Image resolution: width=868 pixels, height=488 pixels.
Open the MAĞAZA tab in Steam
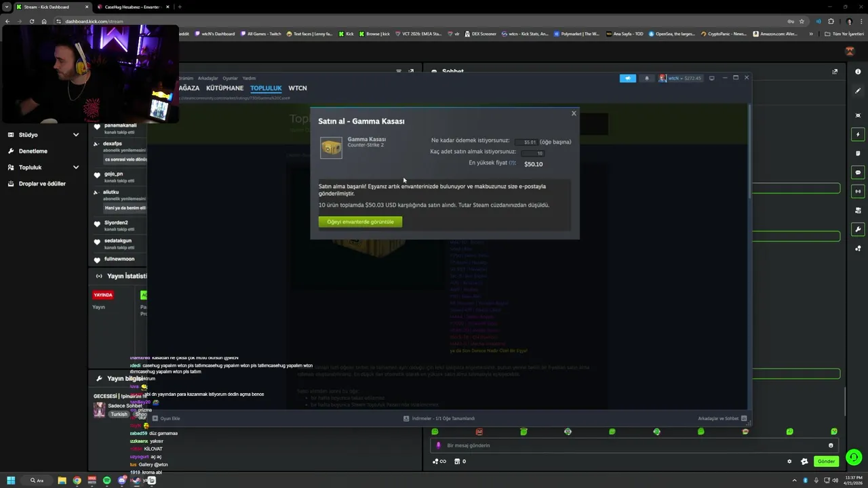pyautogui.click(x=189, y=88)
